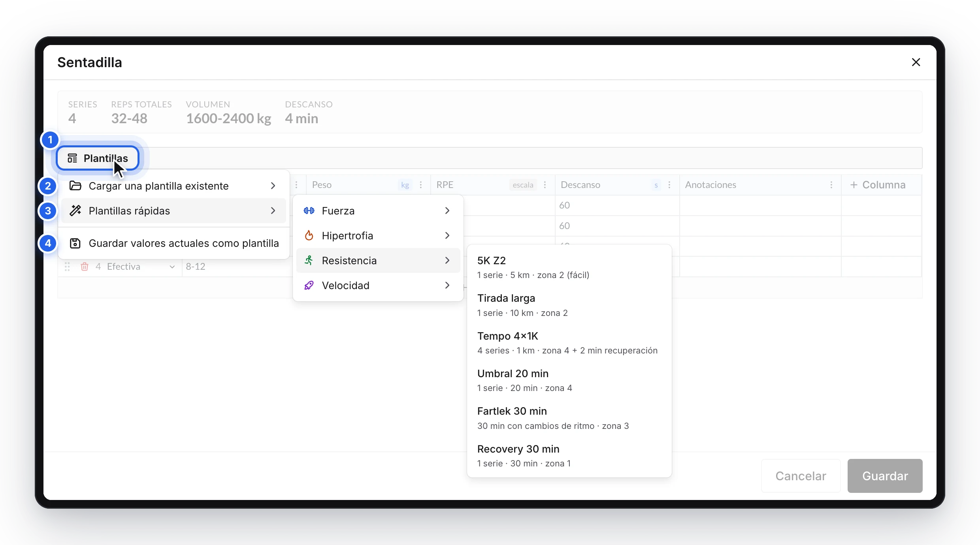Click the trash icon on row 4
The height and width of the screenshot is (545, 980).
(84, 267)
